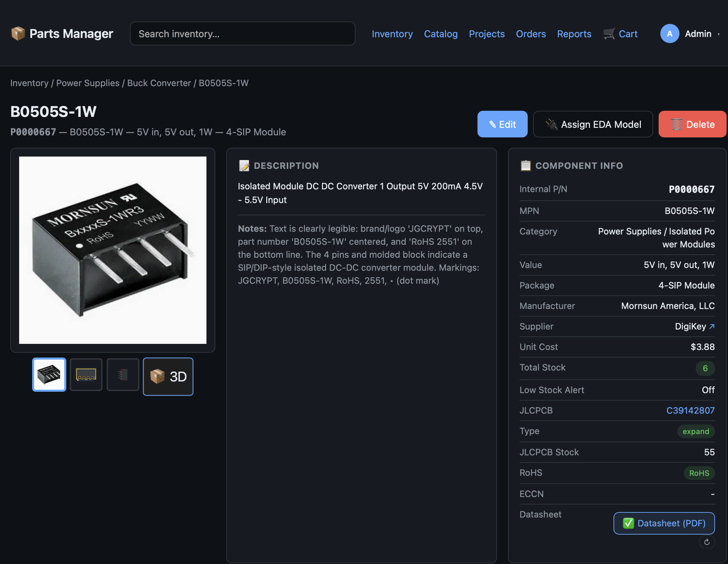Open the Admin user dropdown arrow
The image size is (728, 564).
[x=719, y=34]
